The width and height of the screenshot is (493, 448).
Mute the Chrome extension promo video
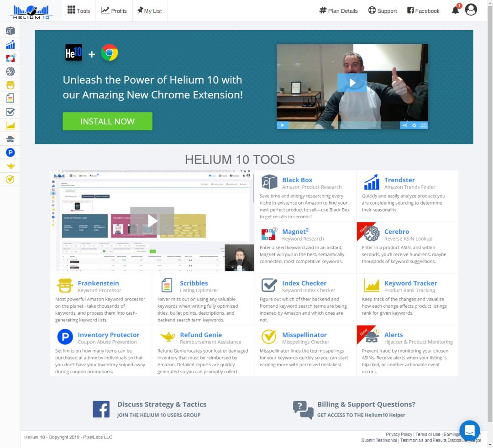click(404, 125)
